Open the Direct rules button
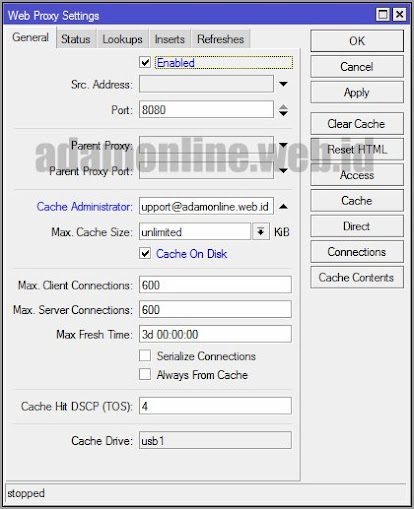Image resolution: width=414 pixels, height=509 pixels. [x=357, y=226]
